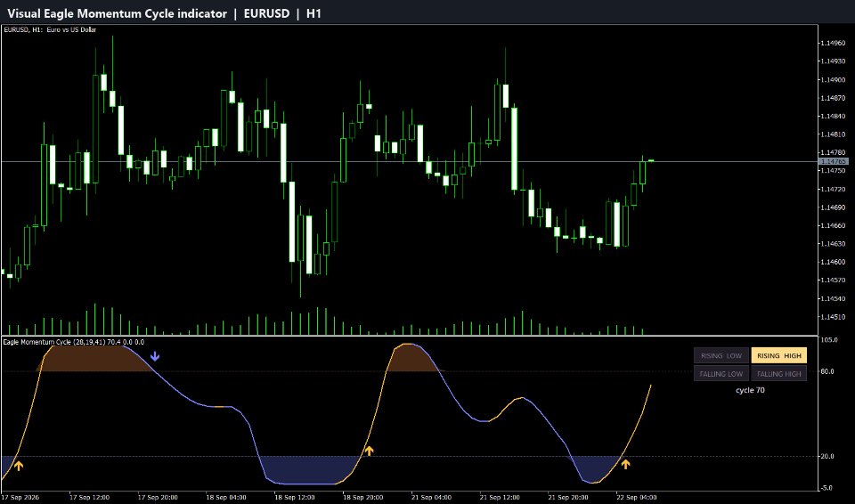
Task: Click the 1.14840 price scale label
Action: point(833,116)
